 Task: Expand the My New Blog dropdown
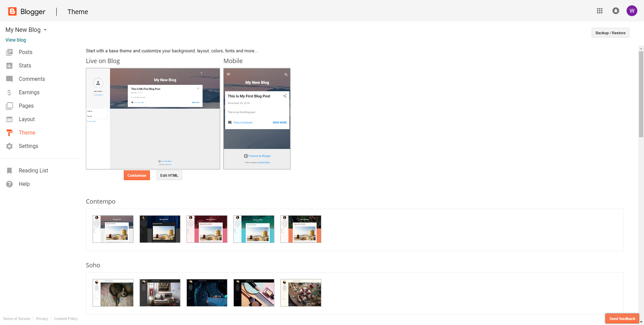45,30
